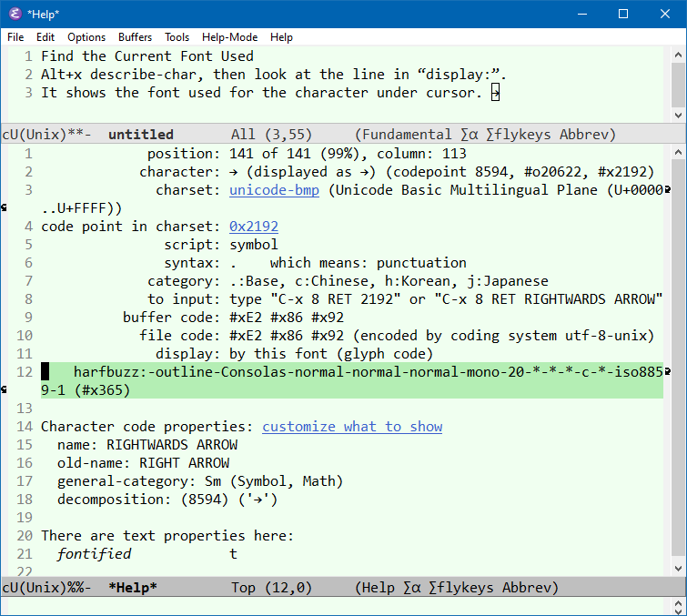687x616 pixels.
Task: Click the 'display: by this font' line
Action: pyautogui.click(x=294, y=354)
